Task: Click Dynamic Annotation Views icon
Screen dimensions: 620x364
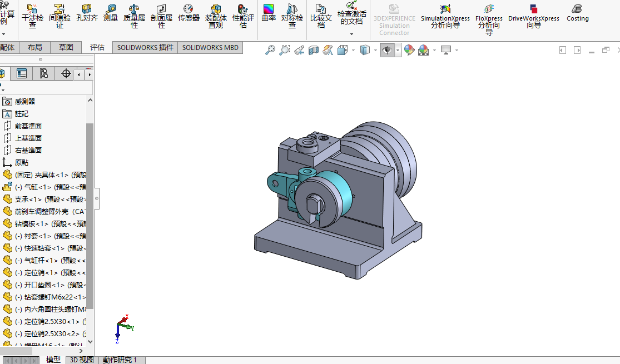Action: (x=328, y=50)
